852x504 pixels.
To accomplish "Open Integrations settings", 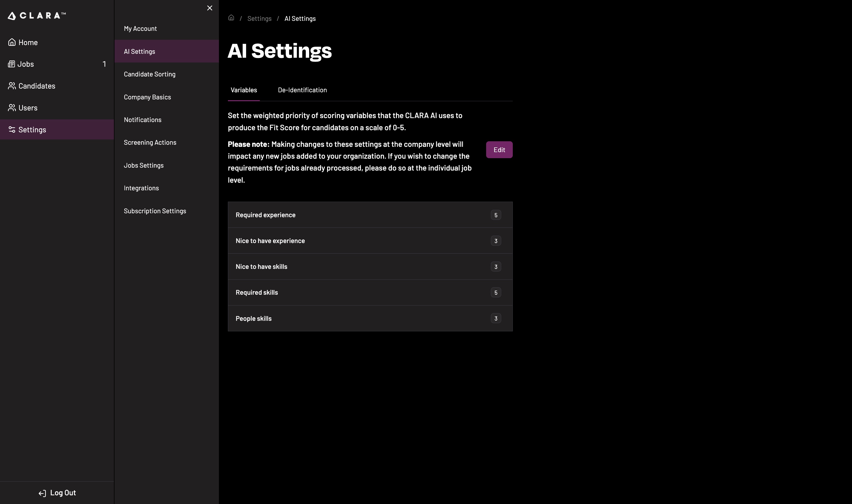I will (141, 188).
